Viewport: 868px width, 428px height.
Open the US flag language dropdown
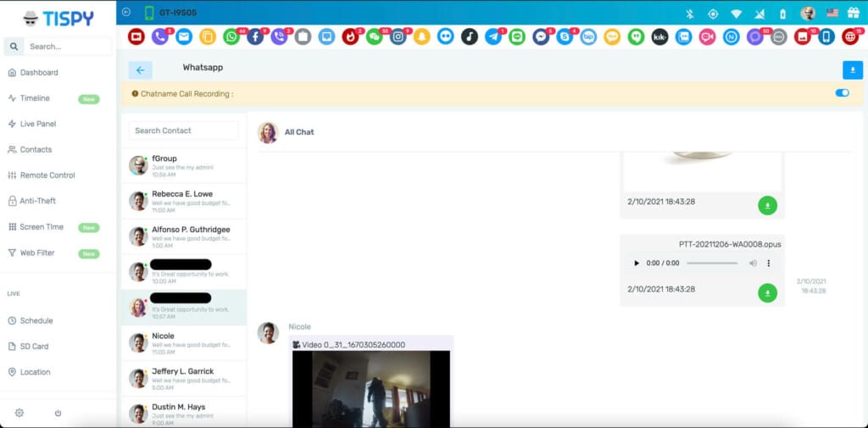832,13
